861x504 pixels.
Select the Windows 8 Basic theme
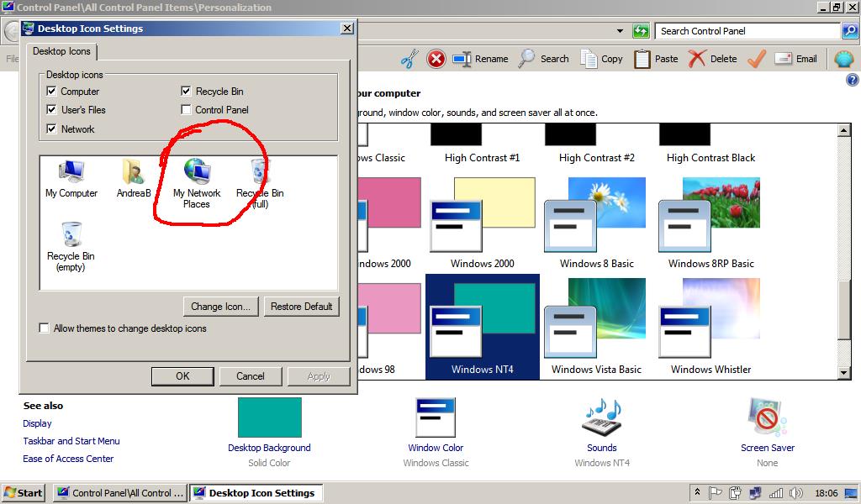coord(597,223)
